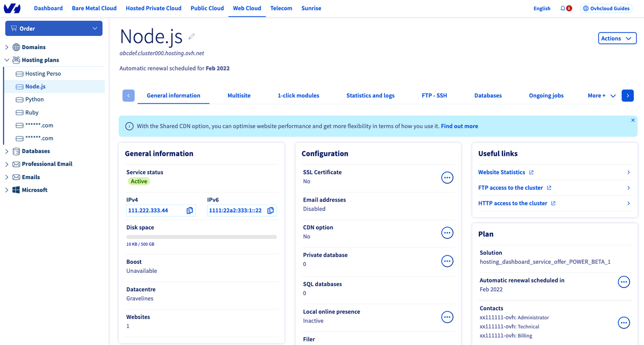Screen dimensions: 644x345
Task: Open the Contacts options menu in Plan panel
Action: (x=624, y=322)
